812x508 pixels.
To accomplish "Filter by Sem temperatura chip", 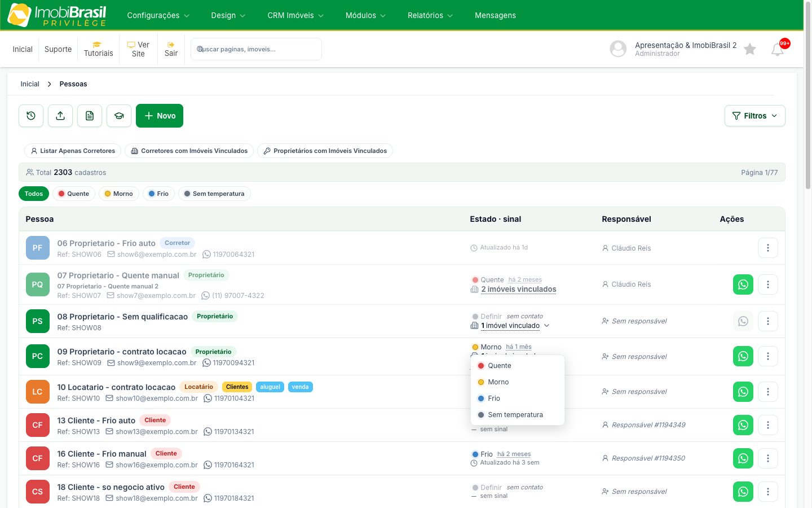I will pos(214,194).
